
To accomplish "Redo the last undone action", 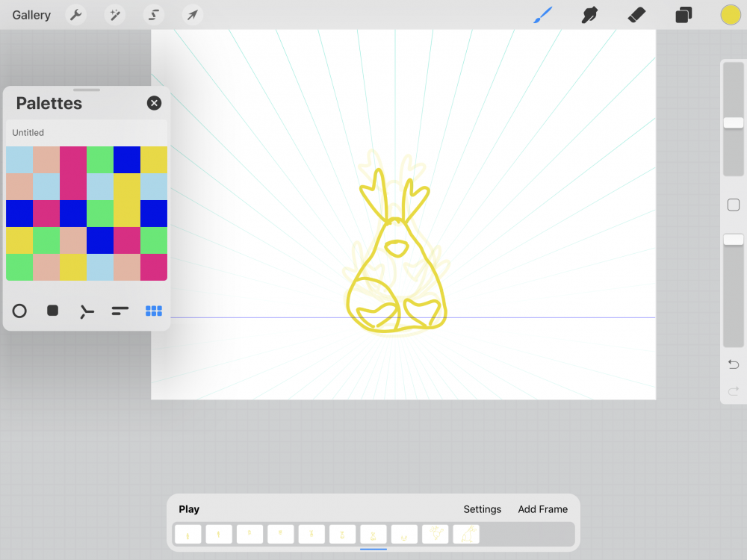I will tap(734, 391).
